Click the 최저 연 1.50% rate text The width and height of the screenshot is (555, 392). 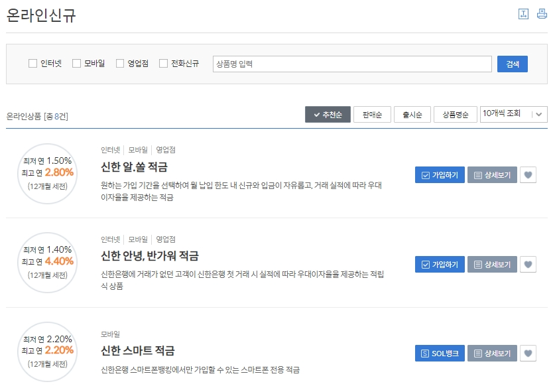coord(48,161)
